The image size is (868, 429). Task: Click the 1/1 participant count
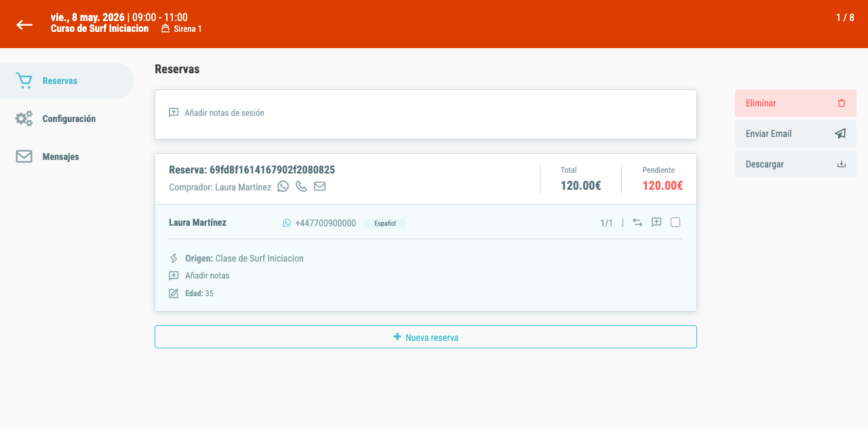(x=606, y=223)
